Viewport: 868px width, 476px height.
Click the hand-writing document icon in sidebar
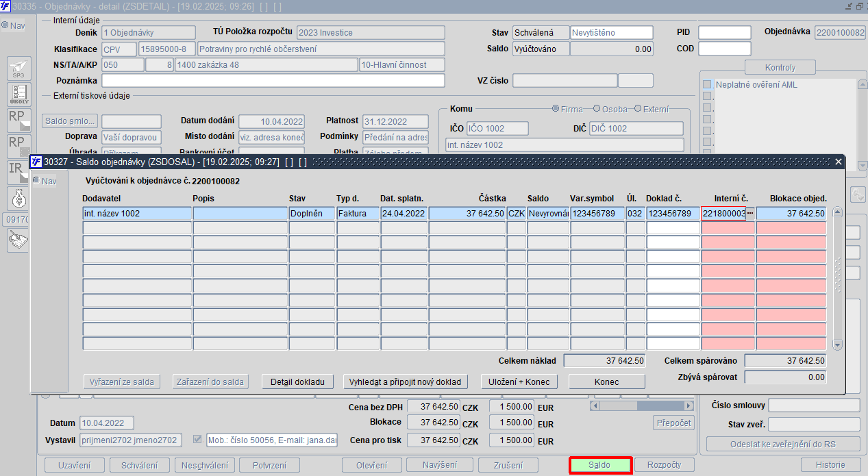[x=18, y=240]
